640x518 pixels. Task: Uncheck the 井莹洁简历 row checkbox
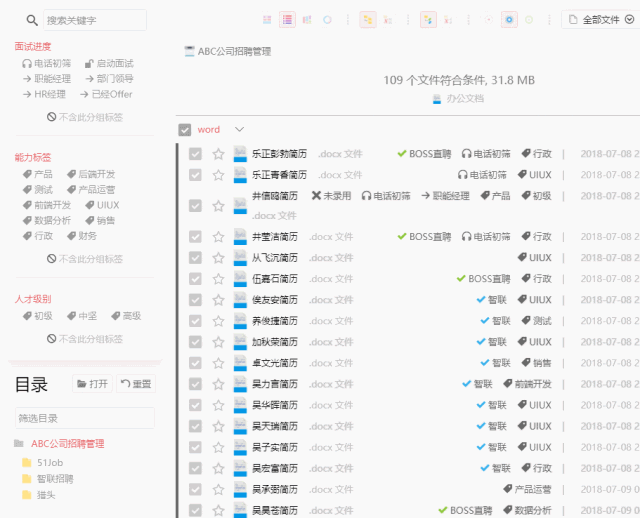coord(195,237)
